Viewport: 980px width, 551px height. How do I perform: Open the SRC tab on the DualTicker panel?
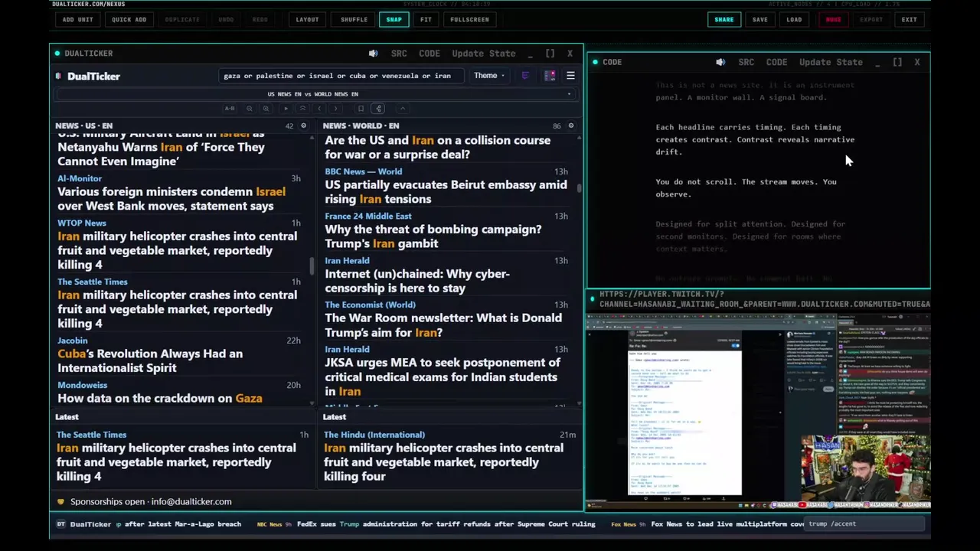coord(399,54)
